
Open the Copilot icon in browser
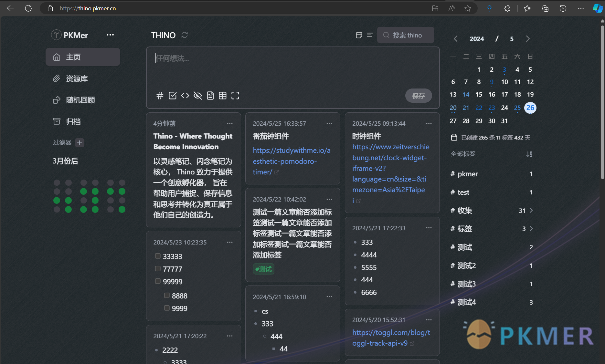pos(597,8)
